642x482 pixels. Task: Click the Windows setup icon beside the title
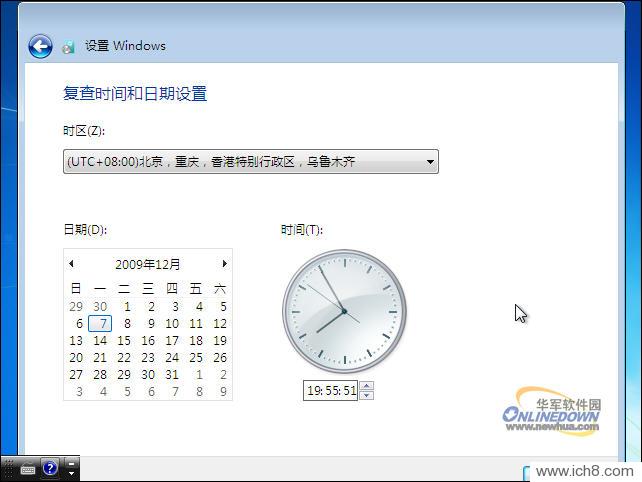pyautogui.click(x=68, y=47)
